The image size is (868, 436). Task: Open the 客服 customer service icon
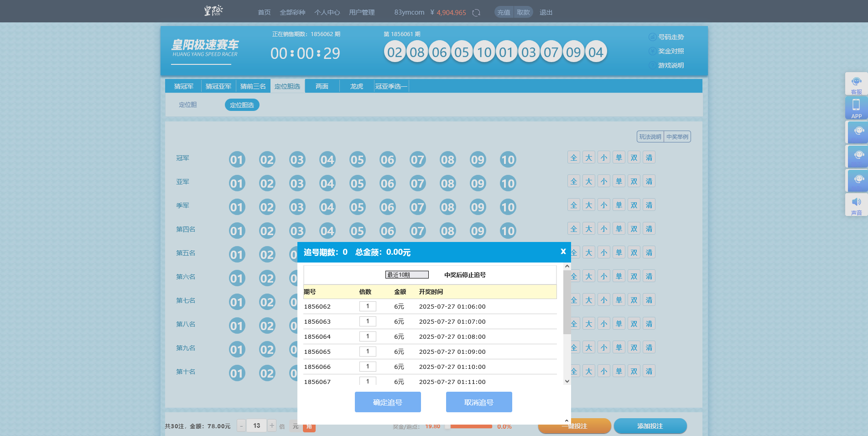click(x=856, y=84)
